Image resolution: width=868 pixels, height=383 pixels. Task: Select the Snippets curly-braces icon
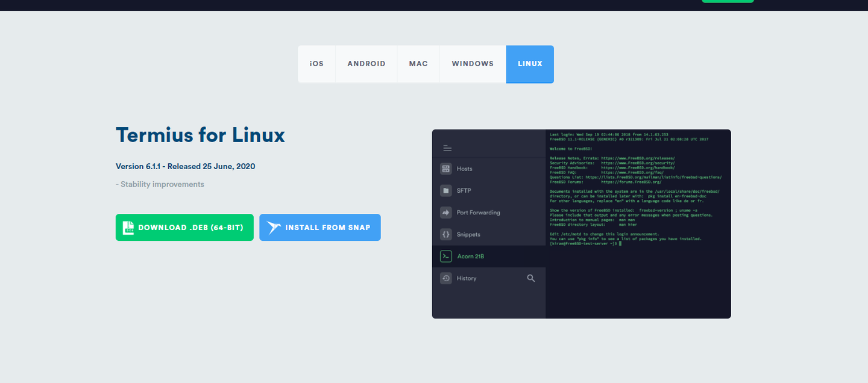click(x=446, y=234)
